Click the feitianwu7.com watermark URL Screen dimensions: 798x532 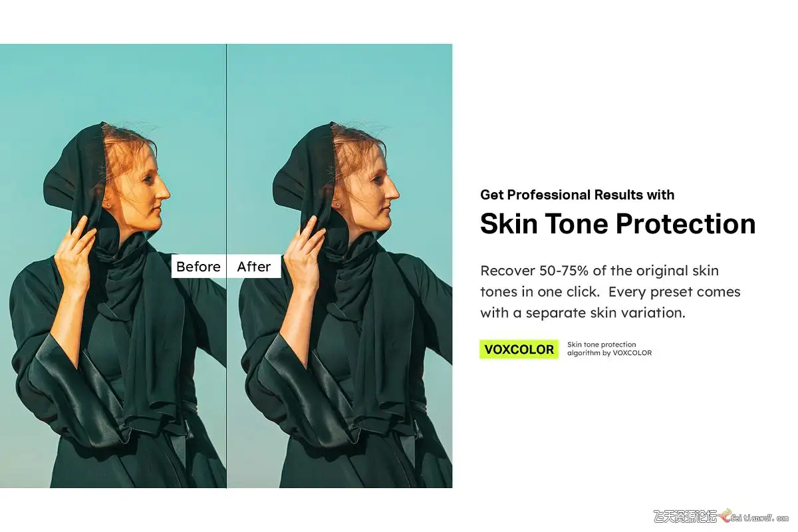pos(761,517)
